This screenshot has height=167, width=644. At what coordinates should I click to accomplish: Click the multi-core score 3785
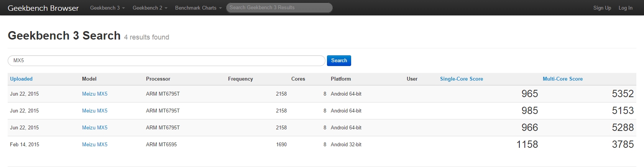[623, 144]
